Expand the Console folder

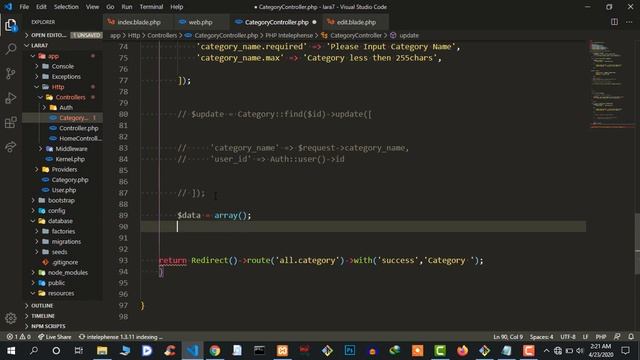click(62, 66)
